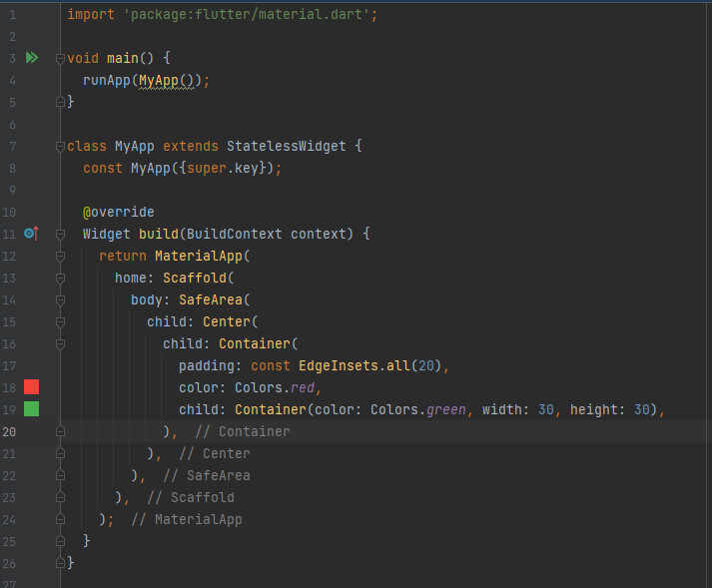Image resolution: width=712 pixels, height=588 pixels.
Task: Click the runApp call on line 4
Action: (x=107, y=81)
